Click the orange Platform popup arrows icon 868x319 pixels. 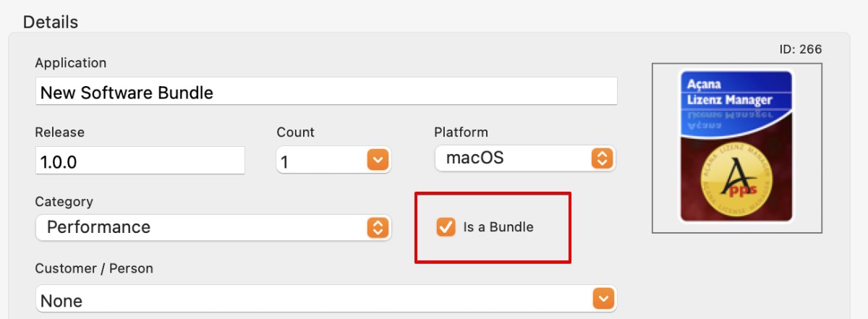(602, 158)
